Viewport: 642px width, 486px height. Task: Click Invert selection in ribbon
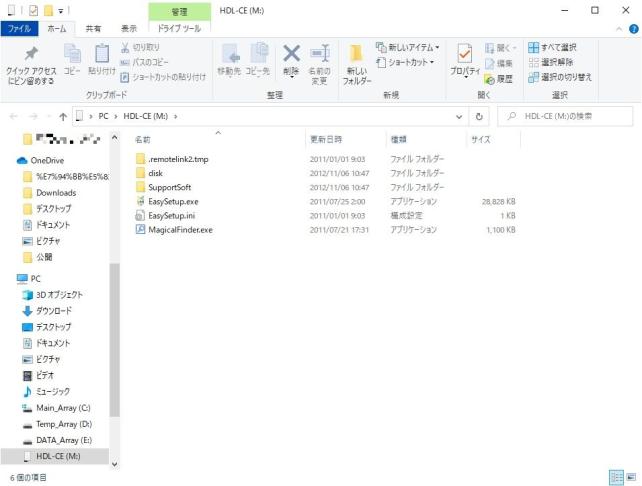click(x=560, y=77)
